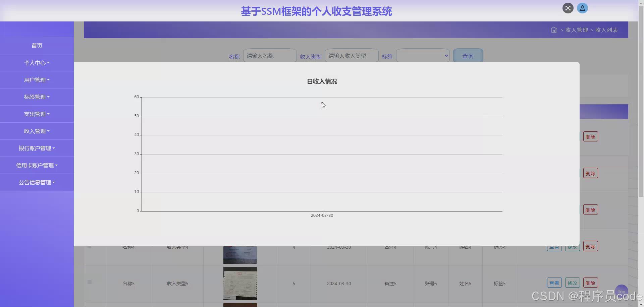This screenshot has width=644, height=307.
Task: Tick the checkbox on the 名称4 row
Action: pos(89,247)
